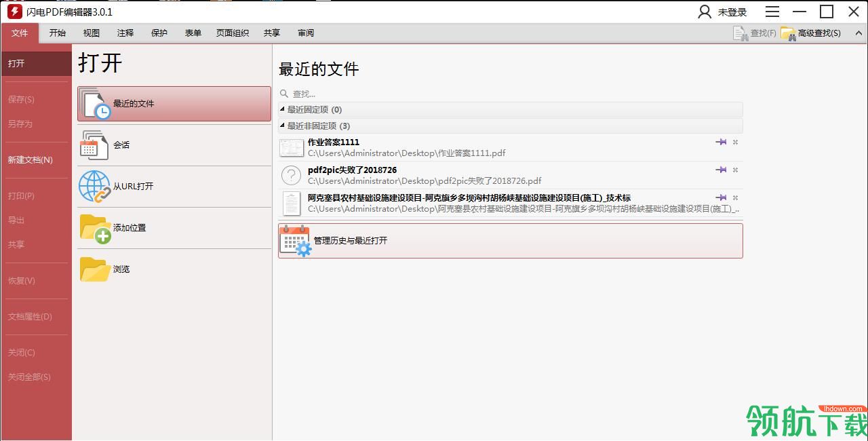
Task: Click the 会话 label
Action: 121,145
